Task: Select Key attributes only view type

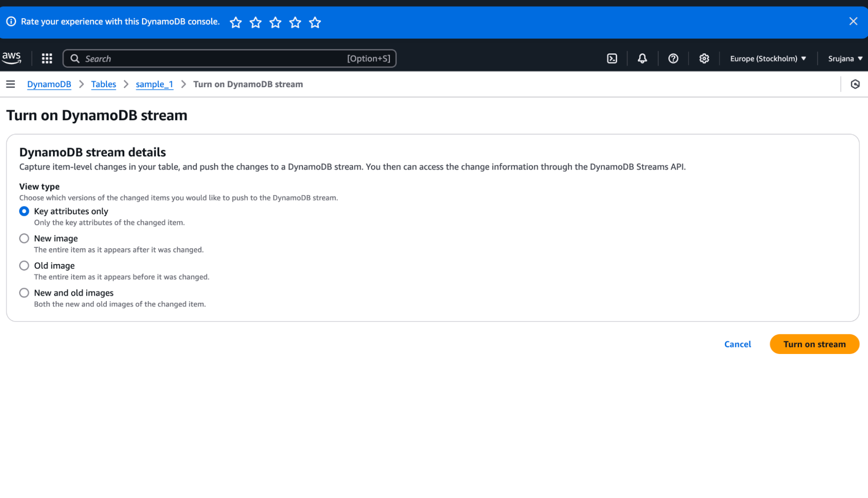Action: point(24,211)
